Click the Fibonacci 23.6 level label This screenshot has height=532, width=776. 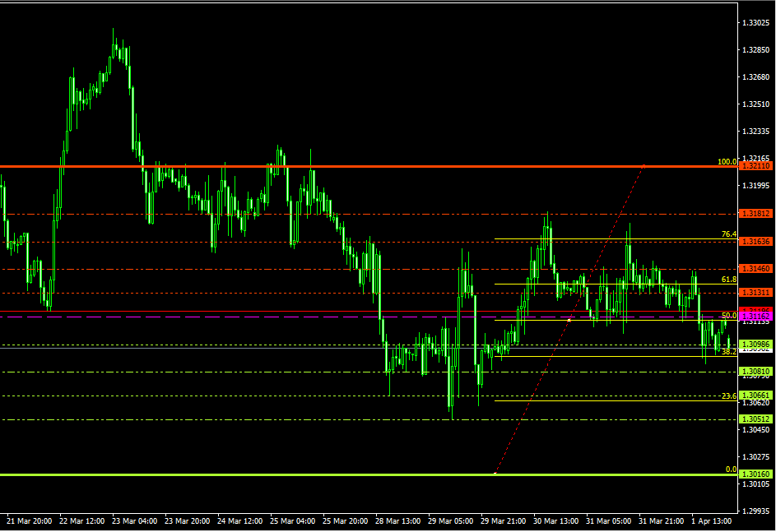[729, 396]
